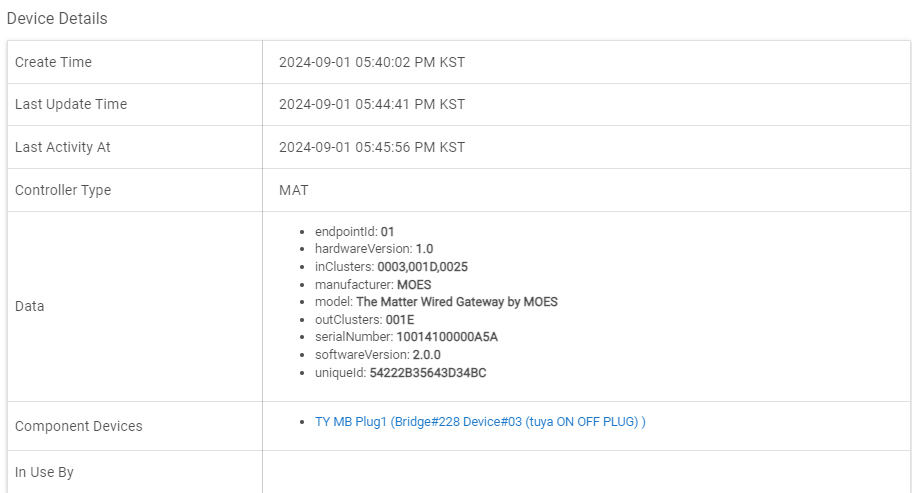Click the model Matter Wired Gateway entry
The image size is (912, 493).
coord(436,302)
